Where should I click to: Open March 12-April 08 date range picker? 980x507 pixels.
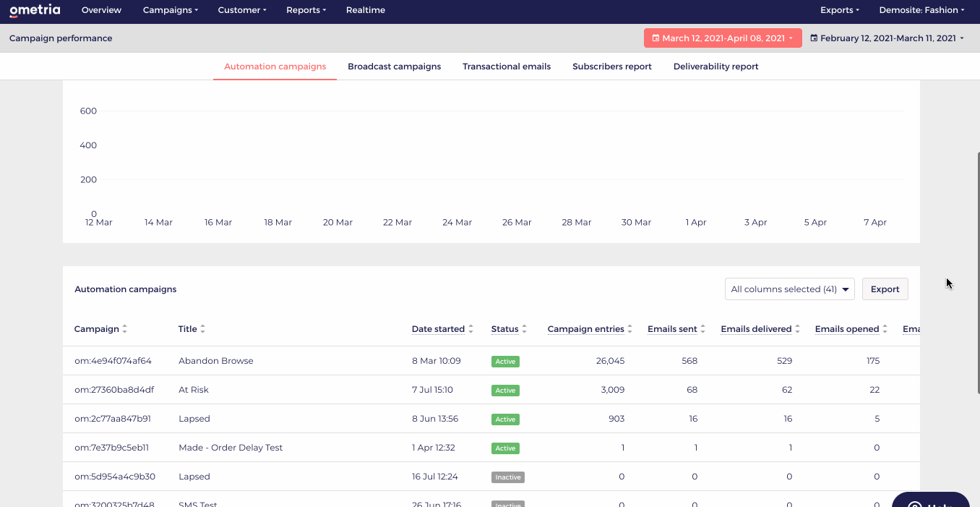coord(723,38)
